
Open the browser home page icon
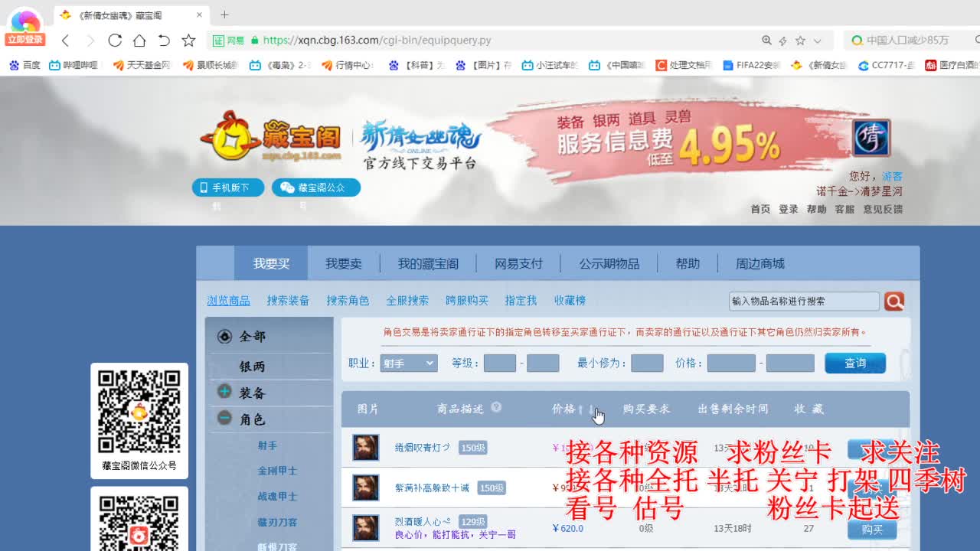tap(139, 41)
